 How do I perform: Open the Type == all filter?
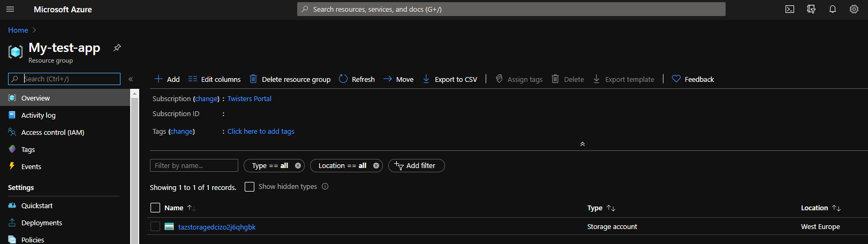(x=269, y=166)
